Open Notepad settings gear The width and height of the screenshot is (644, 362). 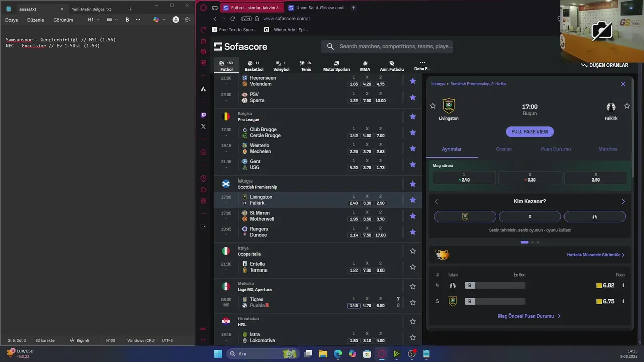(187, 20)
